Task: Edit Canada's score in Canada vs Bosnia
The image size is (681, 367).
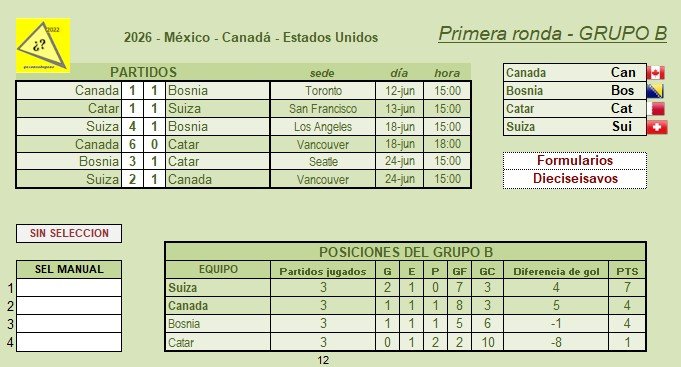Action: point(132,91)
